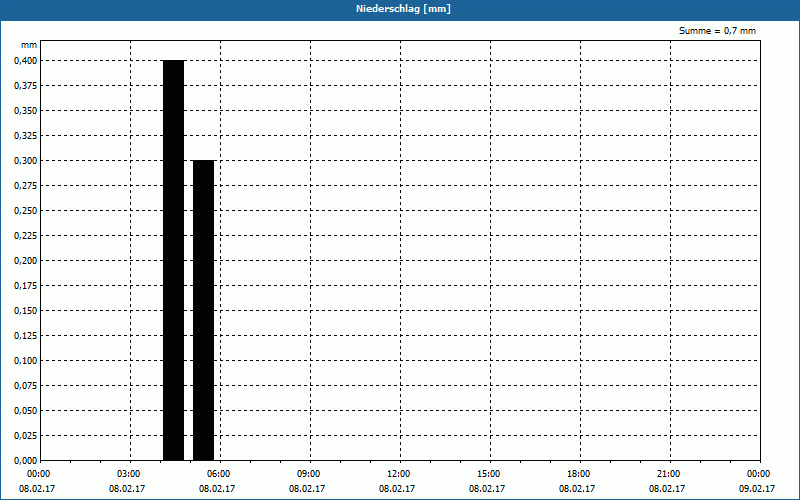
Task: Click the mm unit label on y-axis
Action: [x=29, y=45]
